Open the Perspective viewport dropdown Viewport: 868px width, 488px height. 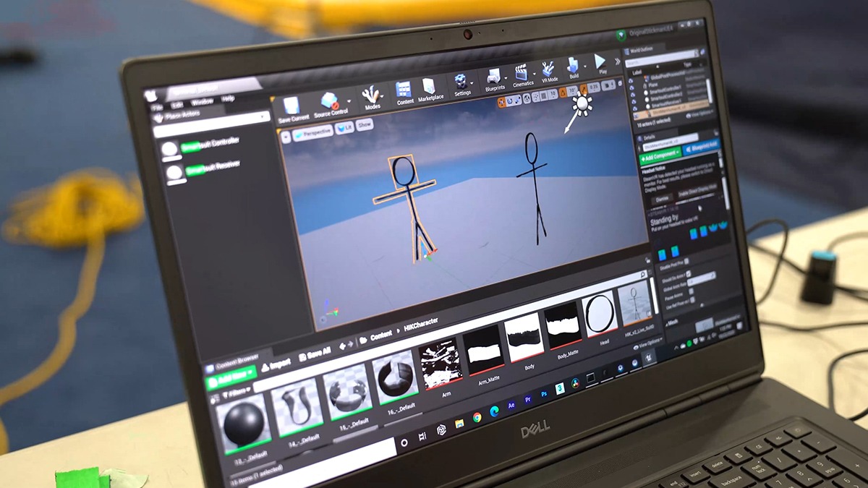[313, 132]
